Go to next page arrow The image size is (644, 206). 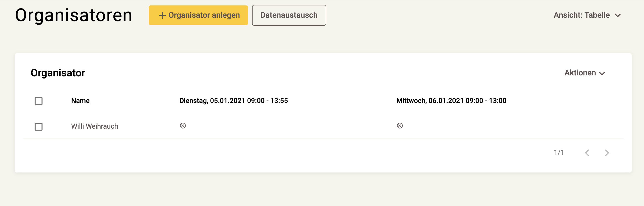[607, 153]
